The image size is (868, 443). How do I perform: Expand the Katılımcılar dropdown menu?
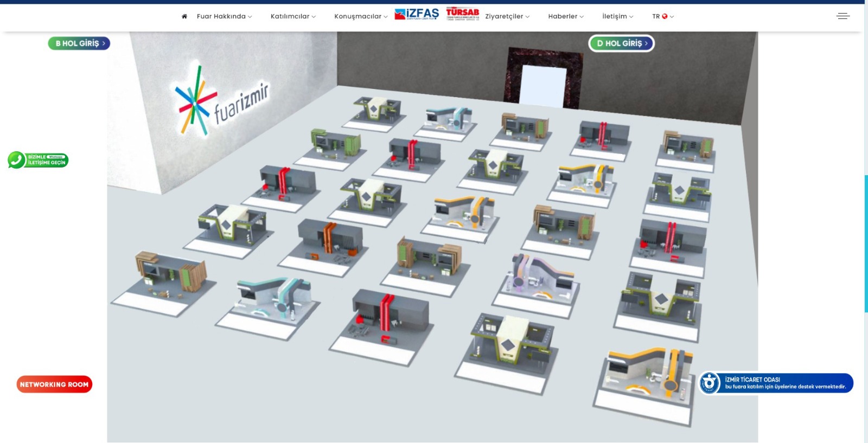click(293, 16)
